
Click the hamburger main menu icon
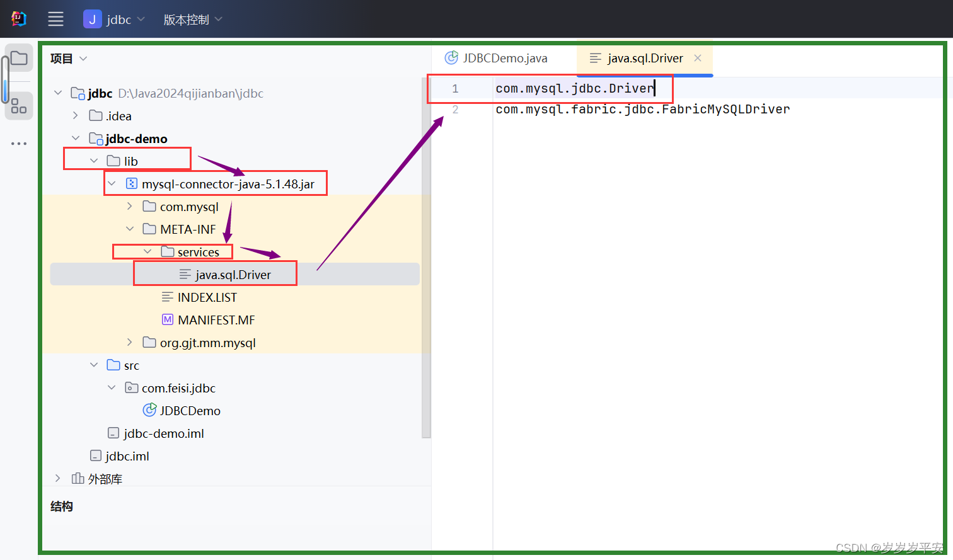55,18
